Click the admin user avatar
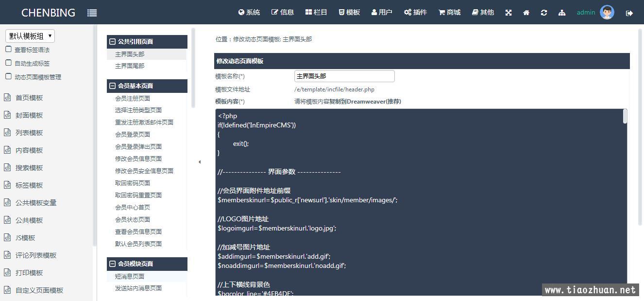 [607, 12]
